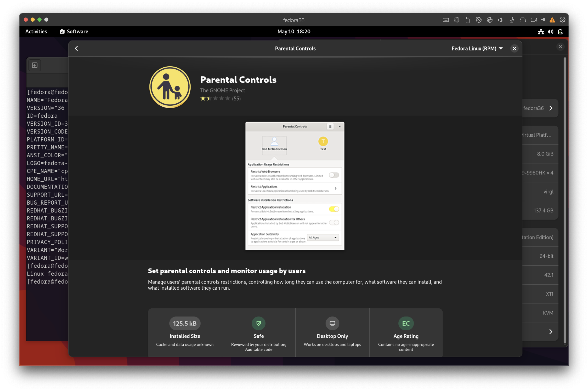Click the green Safe shield icon
The width and height of the screenshot is (588, 391).
pos(258,323)
